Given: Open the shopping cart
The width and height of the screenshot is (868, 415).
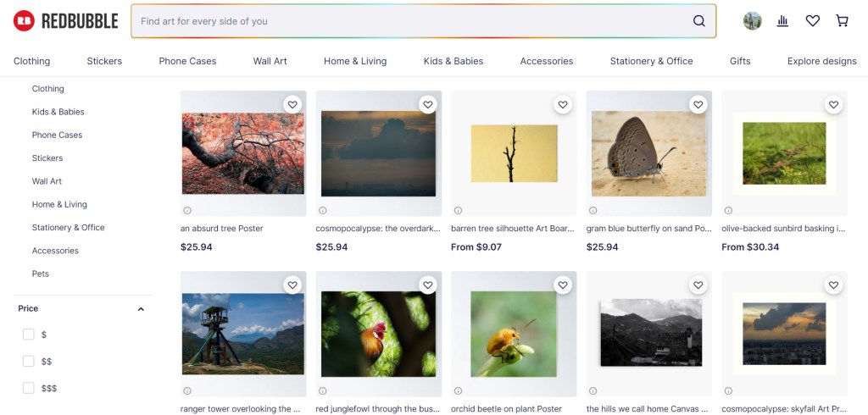Looking at the screenshot, I should point(842,21).
